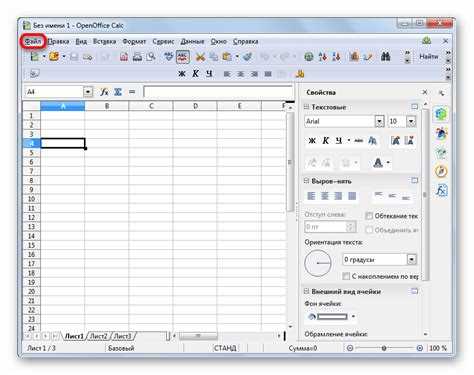
Task: Click the Function Wizard fx icon
Action: [x=104, y=92]
